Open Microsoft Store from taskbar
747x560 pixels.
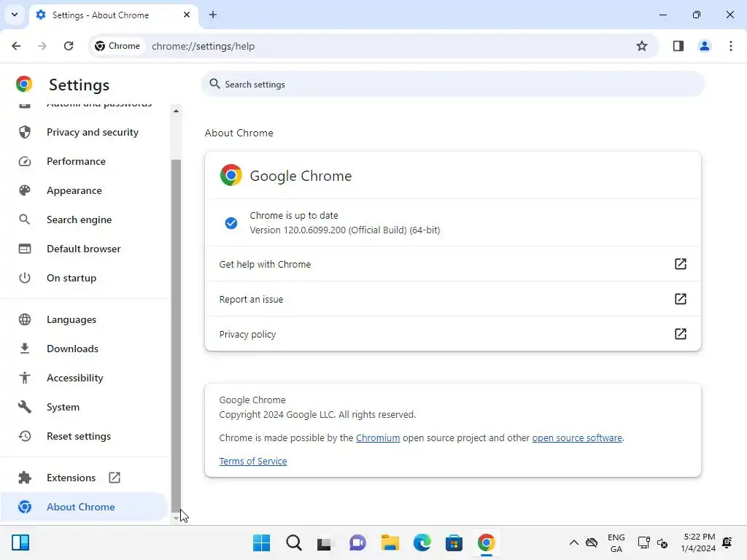[454, 542]
